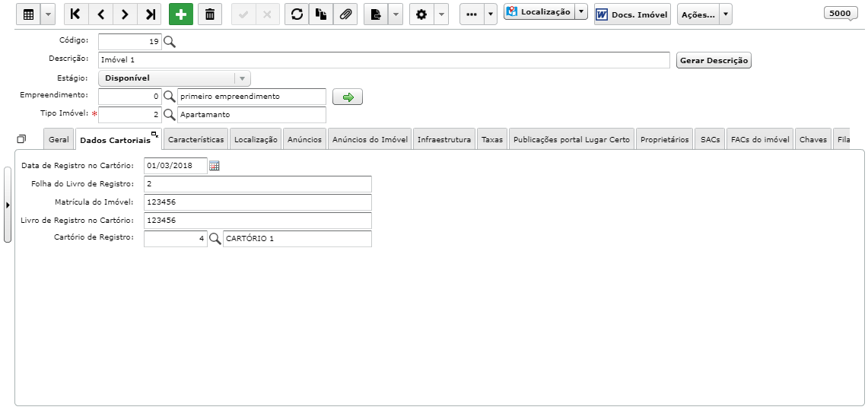Open the Estágio Disponível dropdown

click(x=174, y=78)
